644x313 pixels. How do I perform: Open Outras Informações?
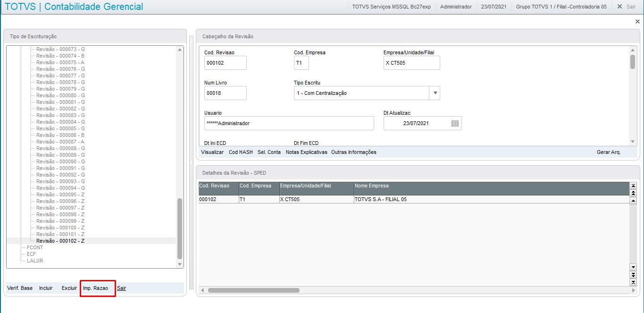[354, 152]
